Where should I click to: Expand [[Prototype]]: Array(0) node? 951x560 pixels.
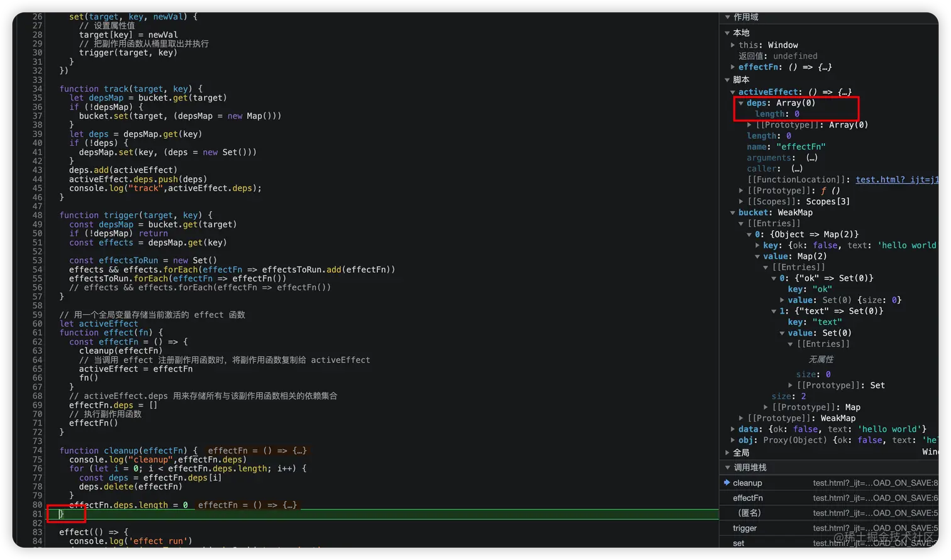pos(749,125)
